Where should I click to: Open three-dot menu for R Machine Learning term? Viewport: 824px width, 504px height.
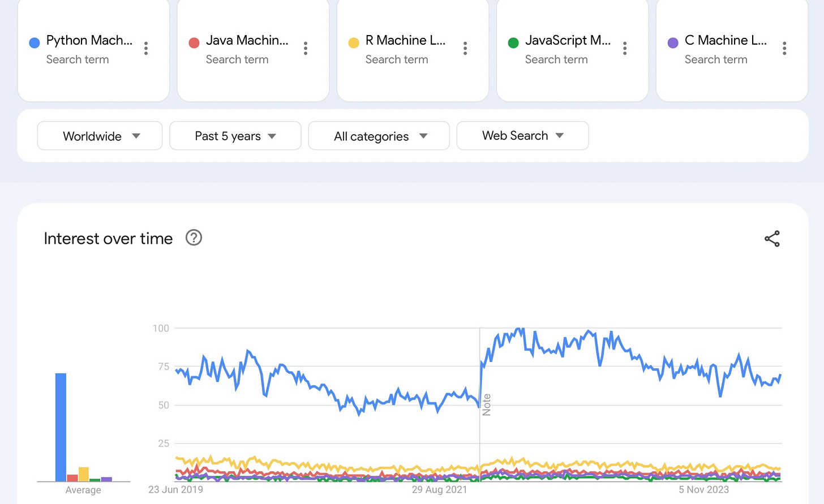[x=465, y=49]
